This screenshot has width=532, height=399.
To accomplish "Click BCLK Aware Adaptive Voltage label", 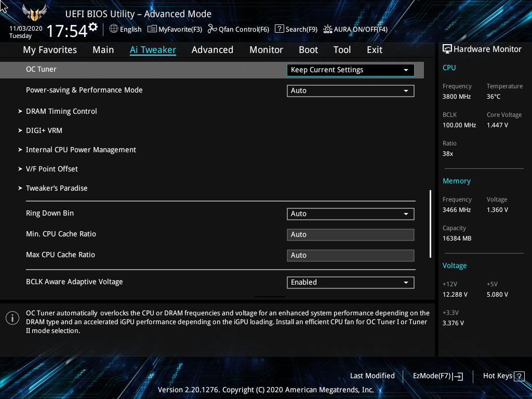I will 74,282.
